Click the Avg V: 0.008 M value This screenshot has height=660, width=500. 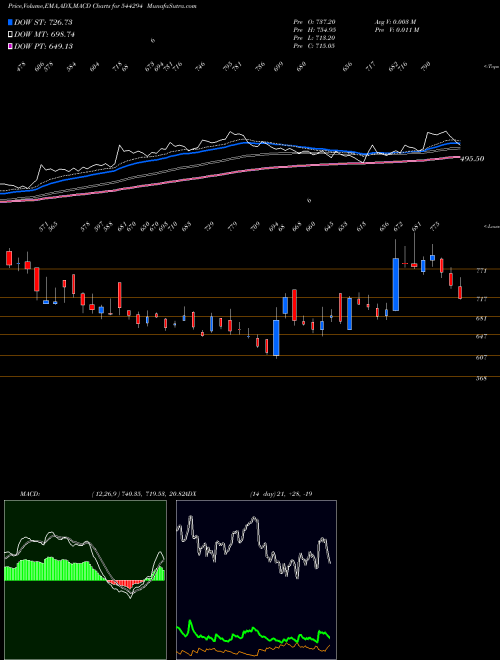(397, 22)
